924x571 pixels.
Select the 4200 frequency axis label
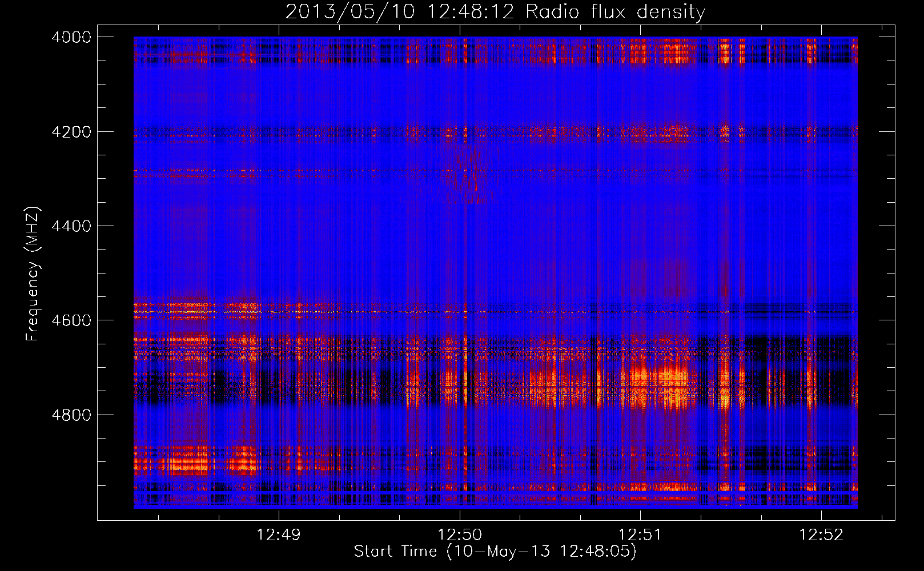pyautogui.click(x=71, y=132)
